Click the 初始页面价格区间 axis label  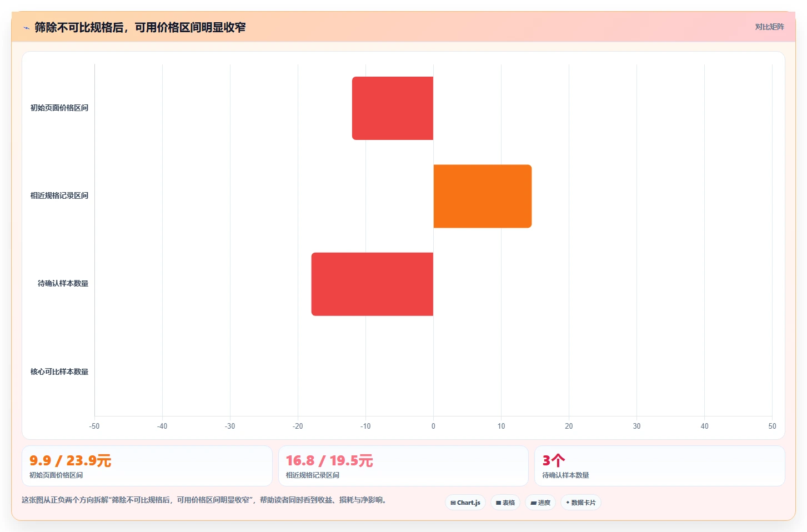[59, 108]
